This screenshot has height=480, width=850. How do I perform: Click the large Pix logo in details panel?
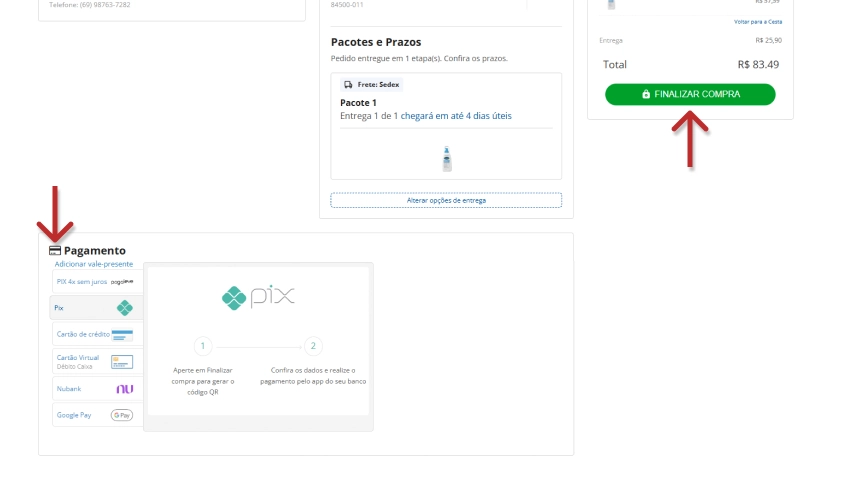(258, 296)
